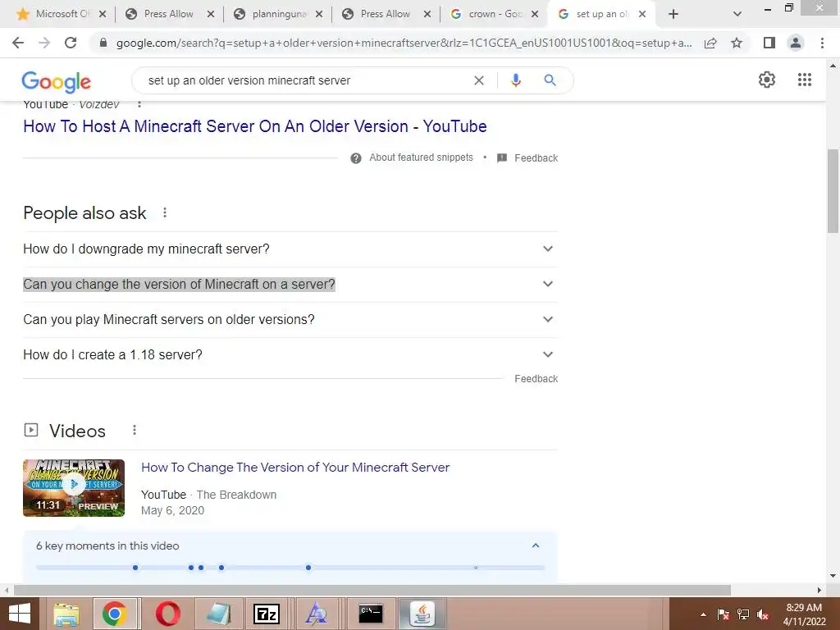Clear the Google search box
Viewport: 840px width, 630px height.
pyautogui.click(x=479, y=80)
